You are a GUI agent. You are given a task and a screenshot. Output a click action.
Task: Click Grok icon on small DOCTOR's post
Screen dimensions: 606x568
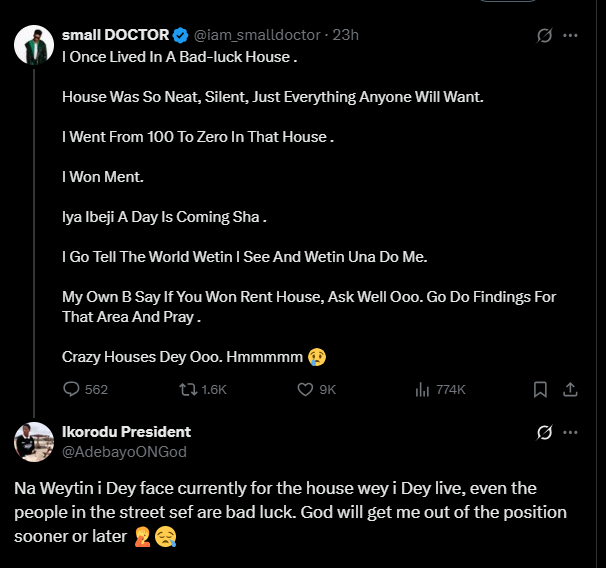tap(545, 35)
